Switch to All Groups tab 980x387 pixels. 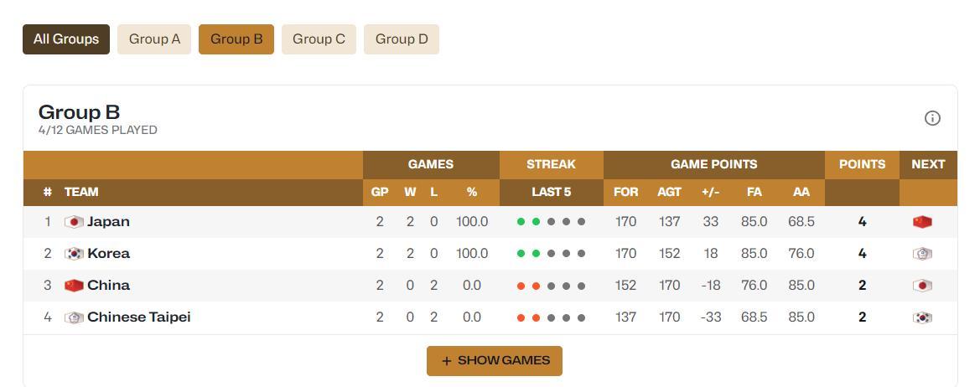[66, 39]
